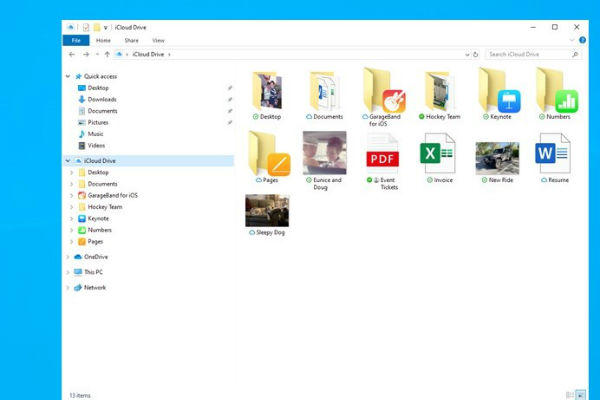Select Network in the navigation pane
Image resolution: width=600 pixels, height=400 pixels.
coord(95,287)
